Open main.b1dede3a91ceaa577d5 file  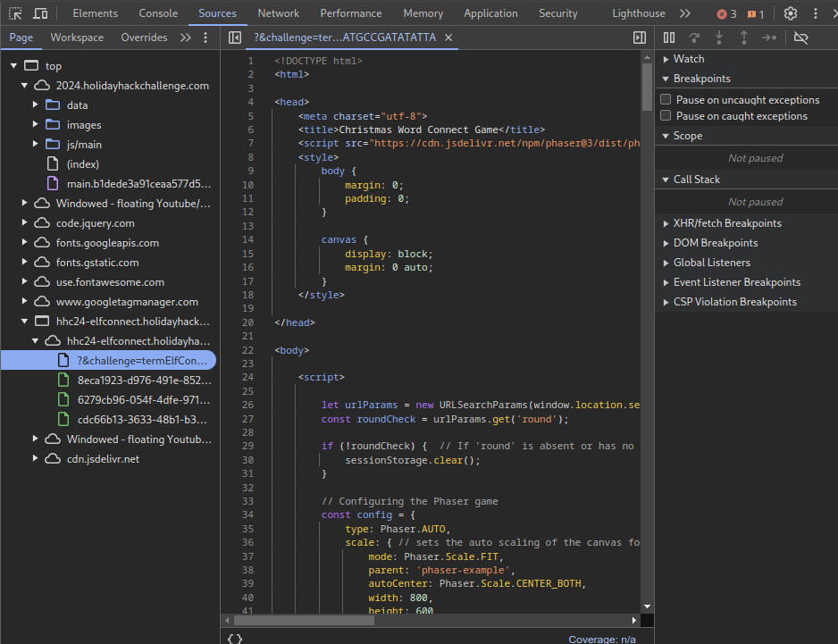click(138, 184)
